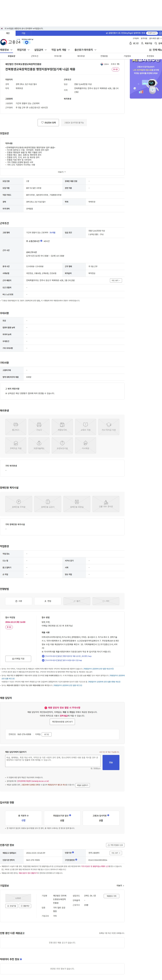Viewport: 162px width, 980px height.
Task: Select the 면접 application method icon
Action: [x=48, y=601]
